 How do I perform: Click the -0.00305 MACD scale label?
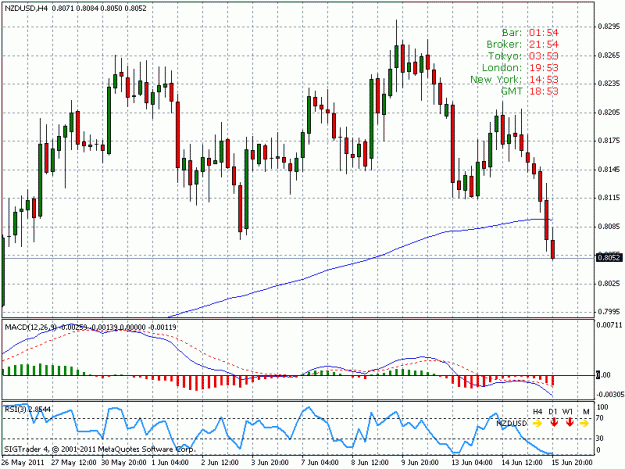[x=609, y=394]
